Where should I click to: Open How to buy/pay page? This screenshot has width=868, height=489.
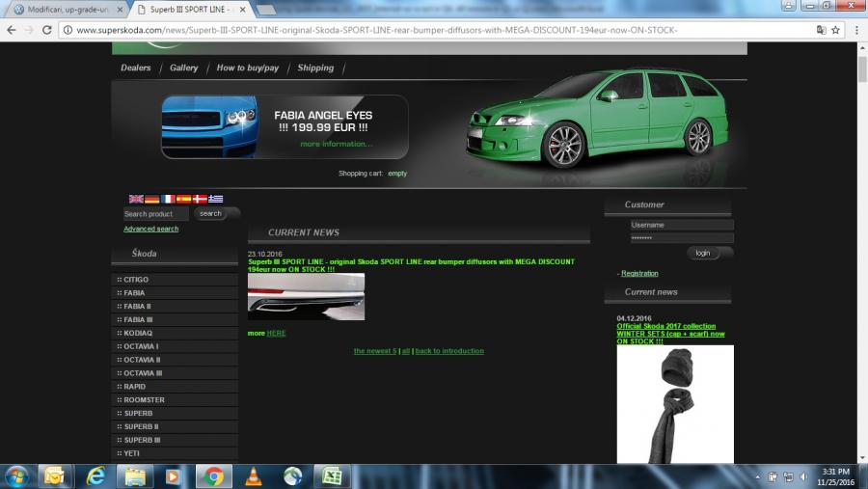pos(248,68)
